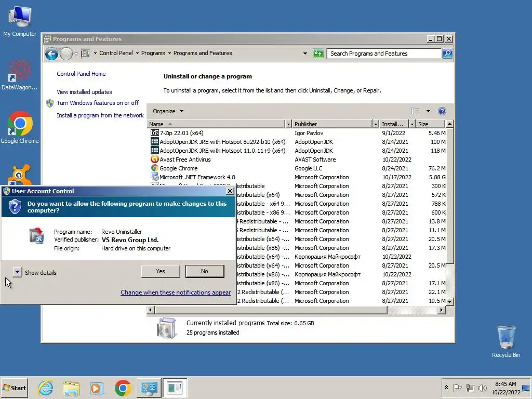This screenshot has height=399, width=532.
Task: Select the Google Chrome icon in program list
Action: click(154, 168)
